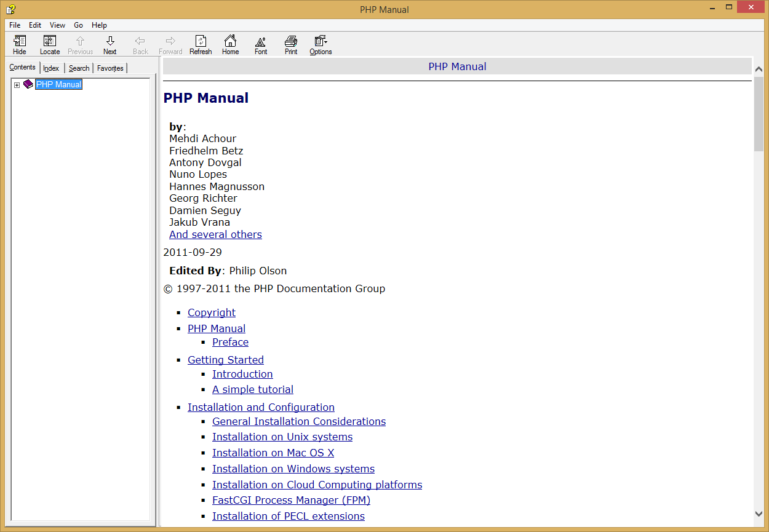Screen dimensions: 769x532
Task: Go to Next topic via toolbar
Action: click(x=110, y=45)
